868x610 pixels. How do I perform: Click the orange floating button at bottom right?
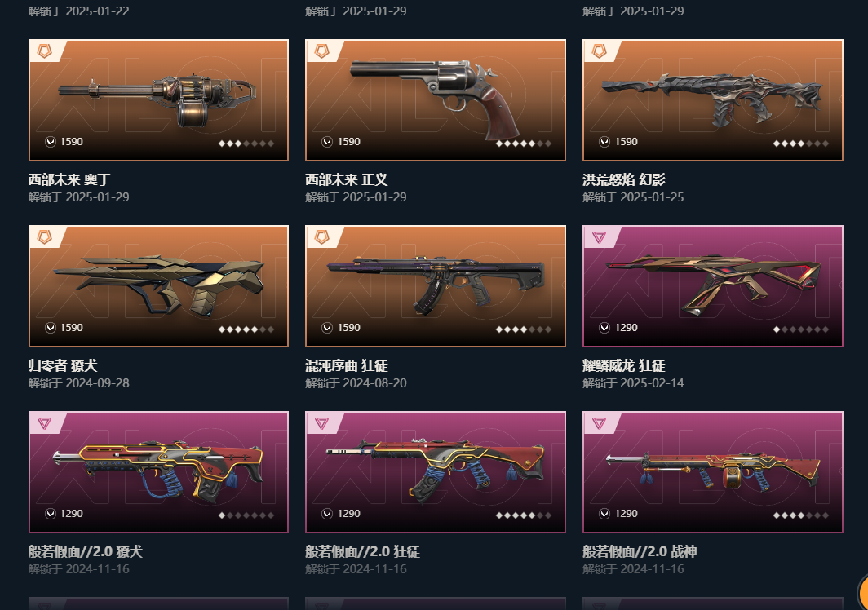pyautogui.click(x=862, y=592)
